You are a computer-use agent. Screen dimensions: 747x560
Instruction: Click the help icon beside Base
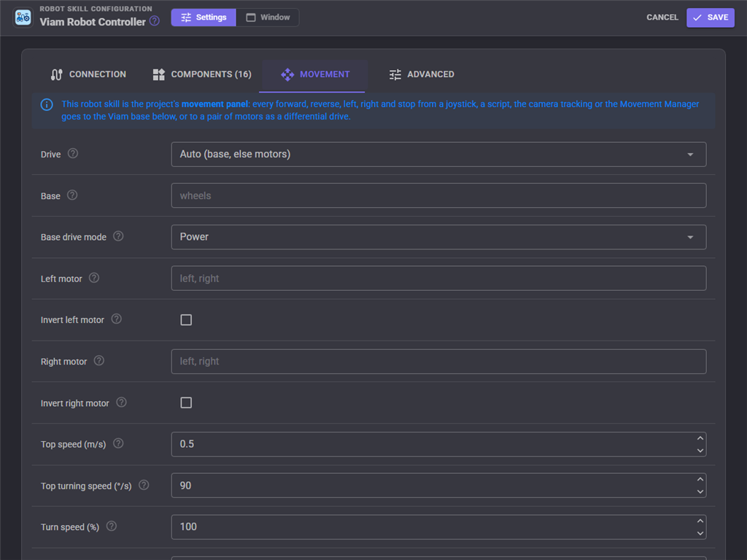(72, 195)
